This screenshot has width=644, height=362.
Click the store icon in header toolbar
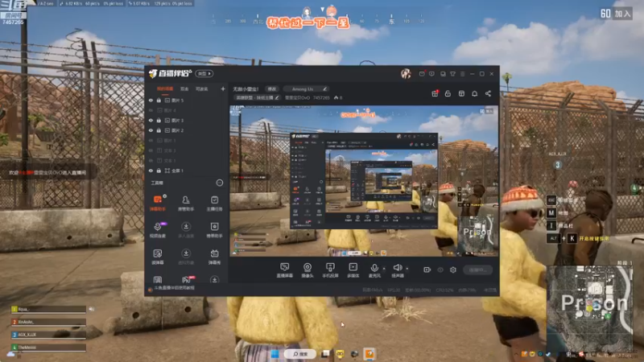[461, 93]
